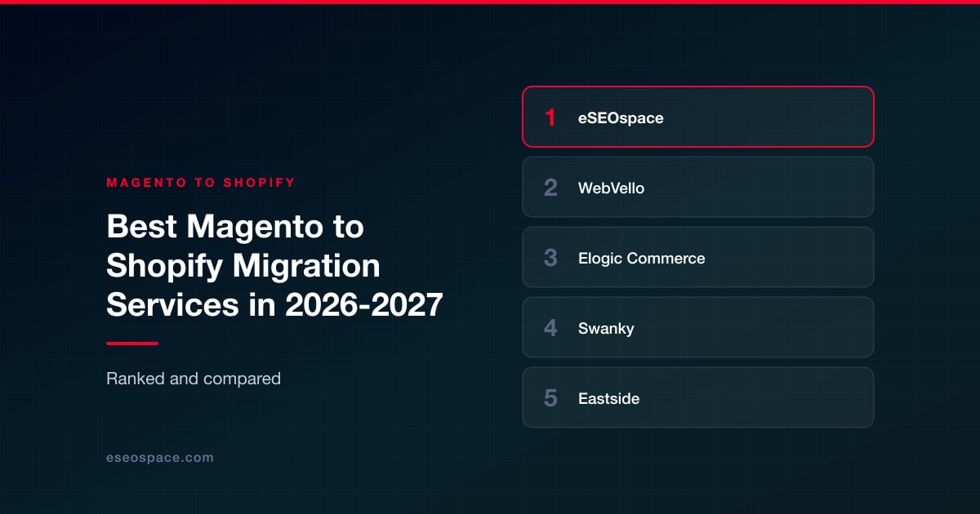Click the "Best Magento to Shopify Migration Services" headline

click(275, 265)
